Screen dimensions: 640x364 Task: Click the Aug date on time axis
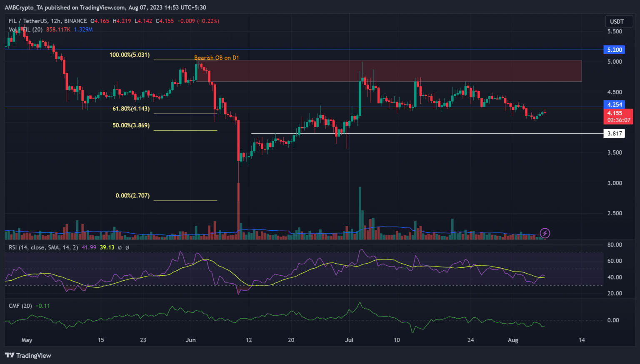(x=513, y=340)
